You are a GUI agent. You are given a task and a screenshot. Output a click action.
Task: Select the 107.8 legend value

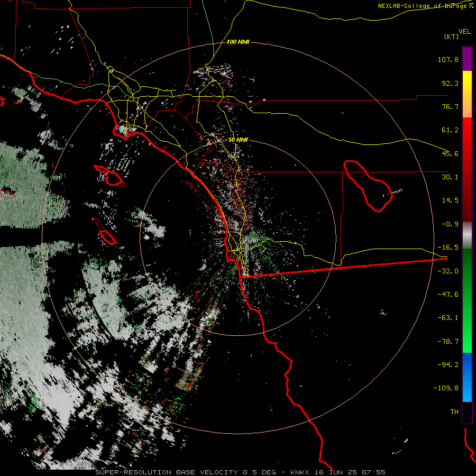point(448,59)
